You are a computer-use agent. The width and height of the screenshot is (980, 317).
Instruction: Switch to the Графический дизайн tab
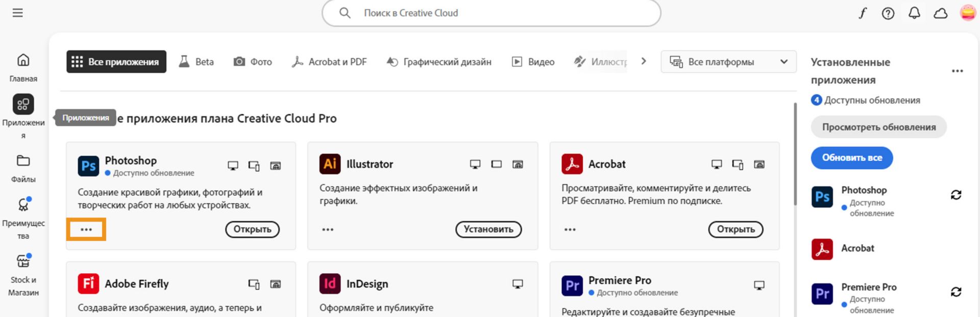439,62
